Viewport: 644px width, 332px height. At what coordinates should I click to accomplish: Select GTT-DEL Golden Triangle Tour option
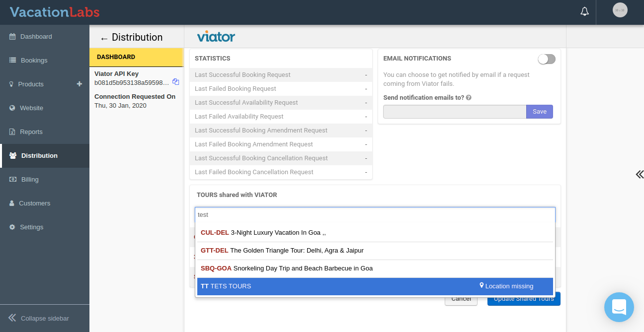(x=375, y=250)
